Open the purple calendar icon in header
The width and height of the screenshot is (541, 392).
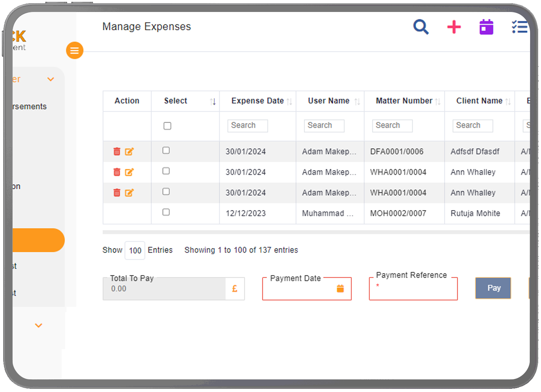click(486, 27)
